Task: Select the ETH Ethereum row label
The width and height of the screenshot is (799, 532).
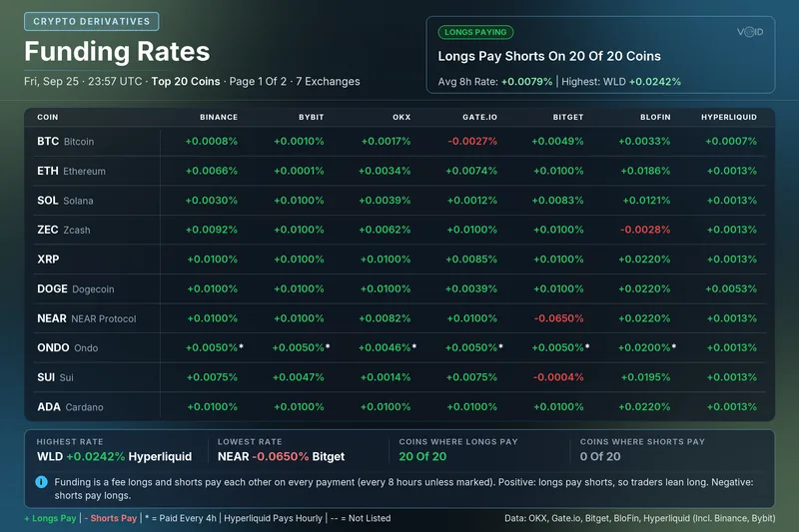Action: point(71,171)
